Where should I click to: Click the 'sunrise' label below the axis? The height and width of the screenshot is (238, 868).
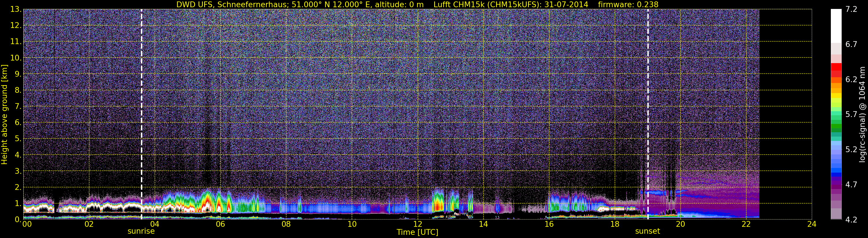pyautogui.click(x=141, y=231)
